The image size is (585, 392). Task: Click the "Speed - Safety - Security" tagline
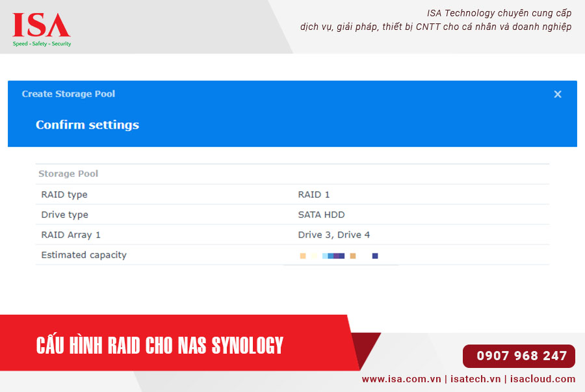coord(42,44)
